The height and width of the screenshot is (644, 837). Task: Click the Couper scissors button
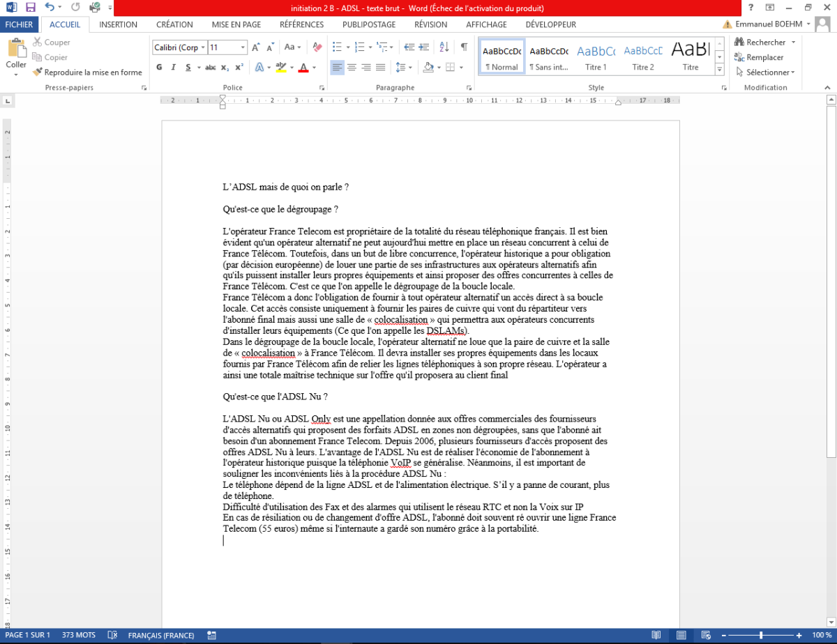tap(51, 43)
